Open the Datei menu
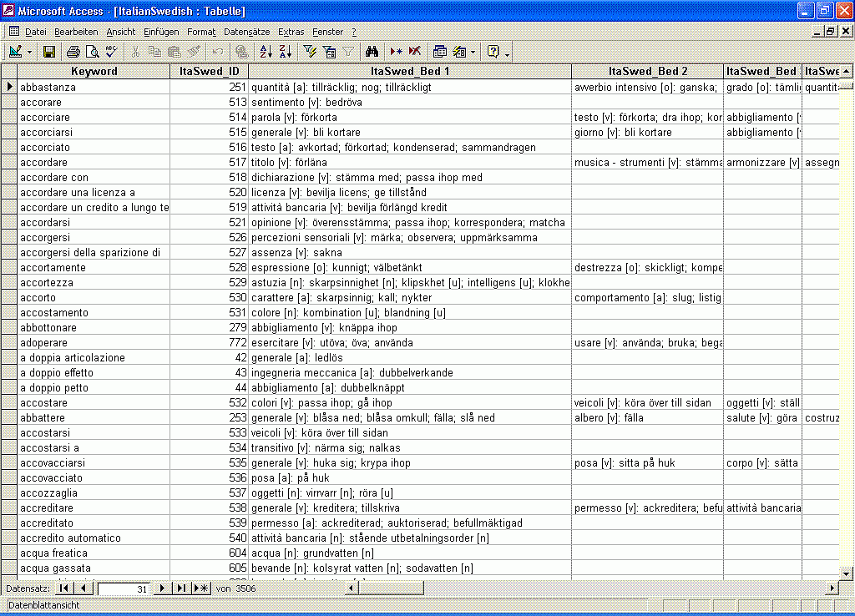Screen dimensions: 855x616 pyautogui.click(x=36, y=33)
